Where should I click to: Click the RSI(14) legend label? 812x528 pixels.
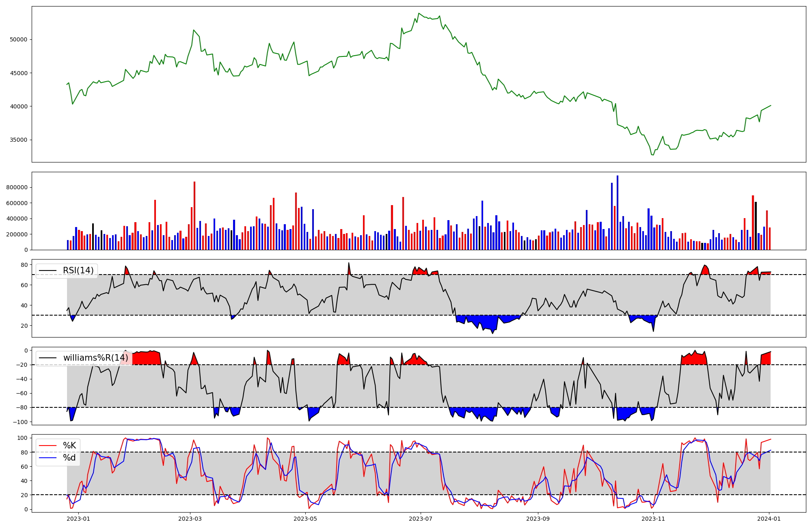click(x=78, y=270)
